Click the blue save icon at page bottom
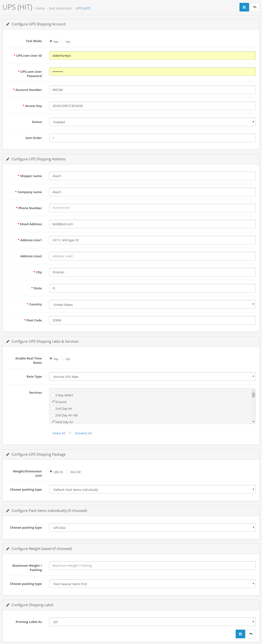 point(240,634)
